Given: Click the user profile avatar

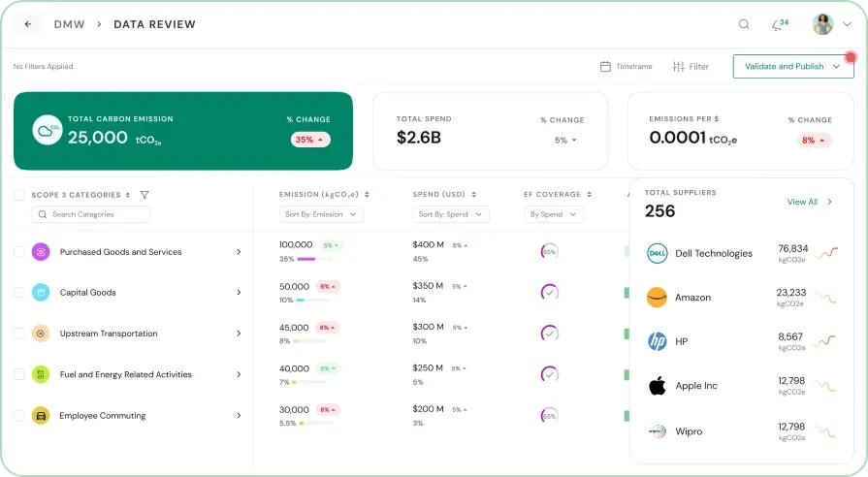Looking at the screenshot, I should point(822,24).
